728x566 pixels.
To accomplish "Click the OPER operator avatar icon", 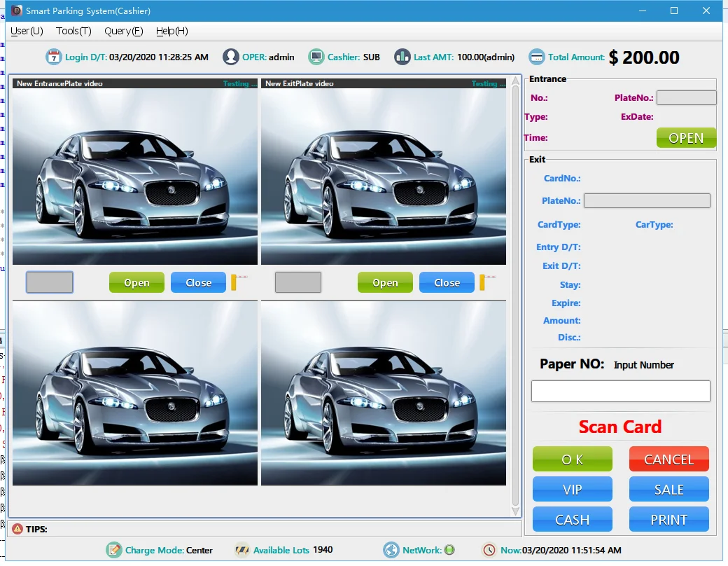I will pyautogui.click(x=230, y=57).
